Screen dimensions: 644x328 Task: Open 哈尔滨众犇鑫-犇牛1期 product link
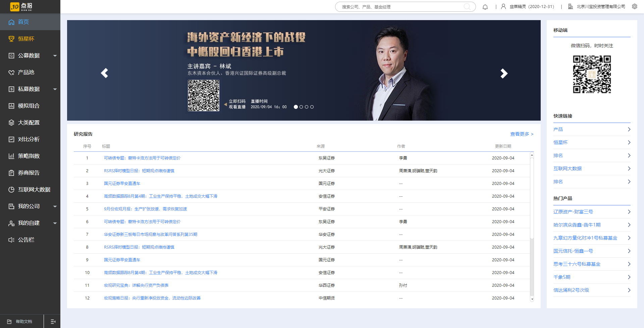click(x=577, y=225)
